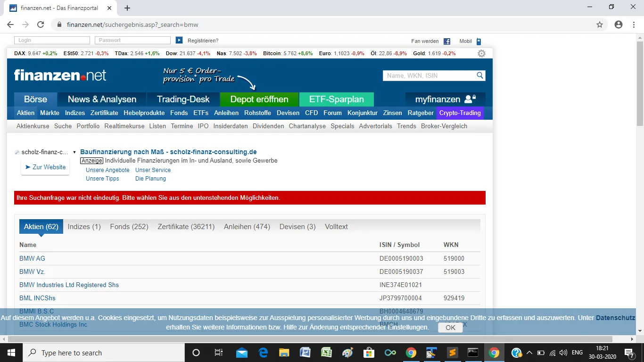The image size is (644, 362).
Task: Switch to the Anleihen (474) results tab
Action: 247,227
